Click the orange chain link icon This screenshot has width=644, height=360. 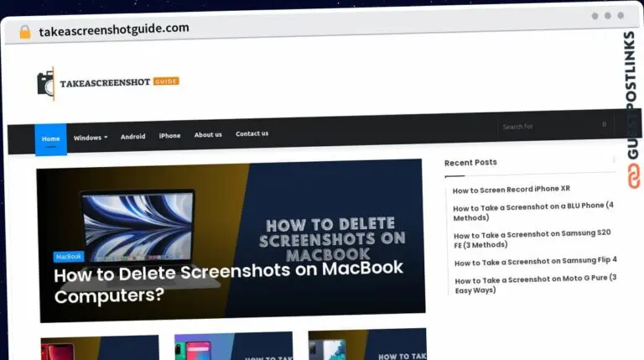(x=633, y=178)
